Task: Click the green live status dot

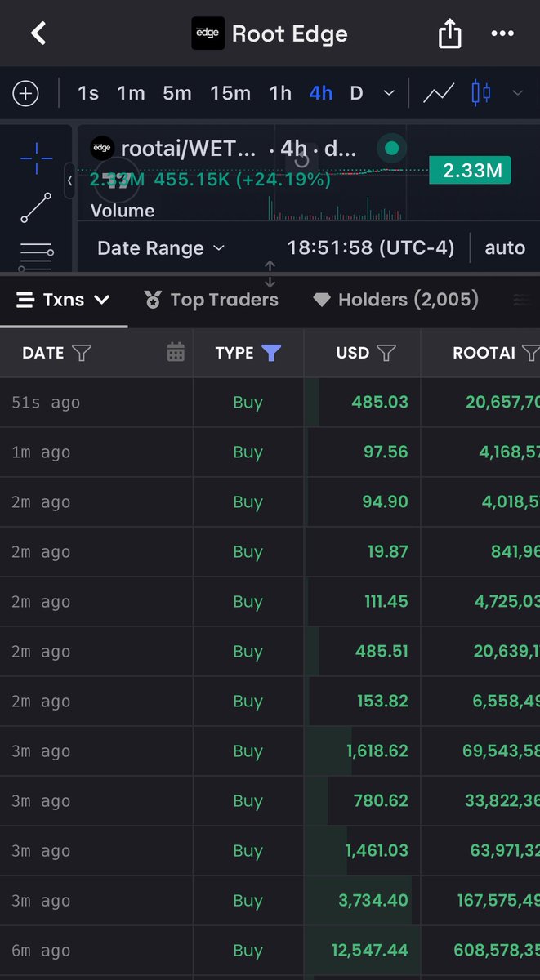Action: [x=392, y=149]
